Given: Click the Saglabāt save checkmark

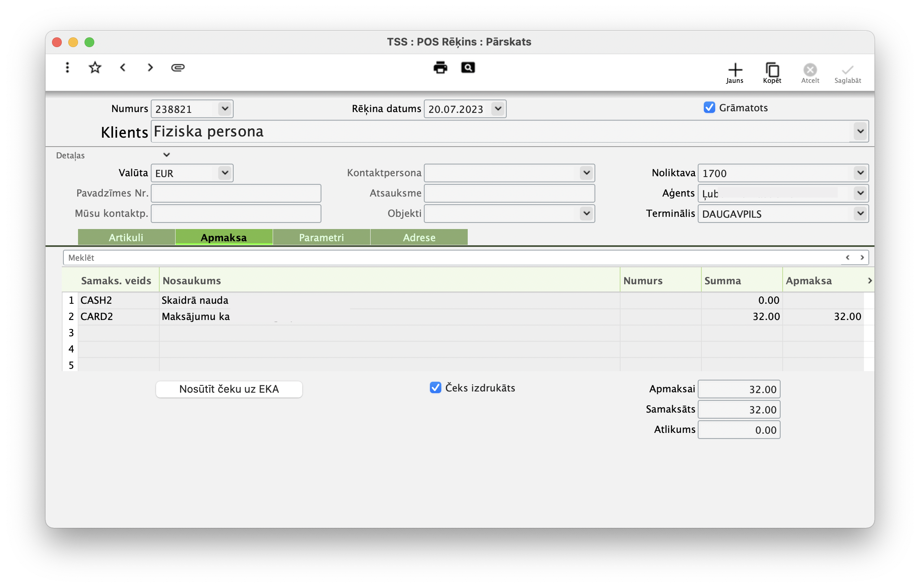Looking at the screenshot, I should [x=848, y=73].
